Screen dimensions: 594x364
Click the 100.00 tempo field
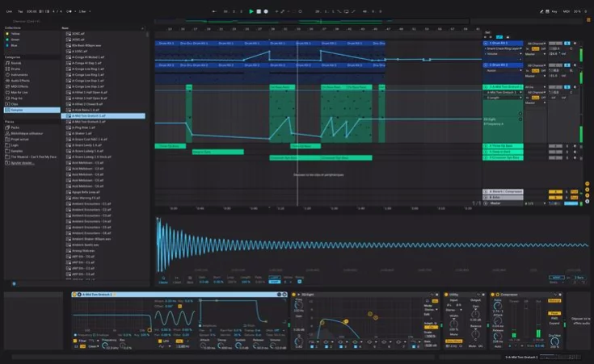tap(32, 11)
